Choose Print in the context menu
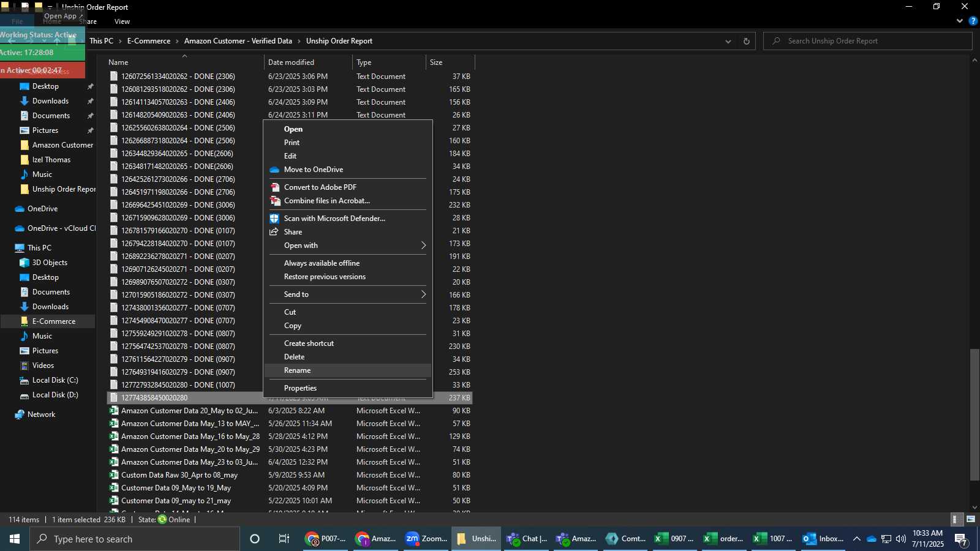This screenshot has height=551, width=980. click(348, 143)
